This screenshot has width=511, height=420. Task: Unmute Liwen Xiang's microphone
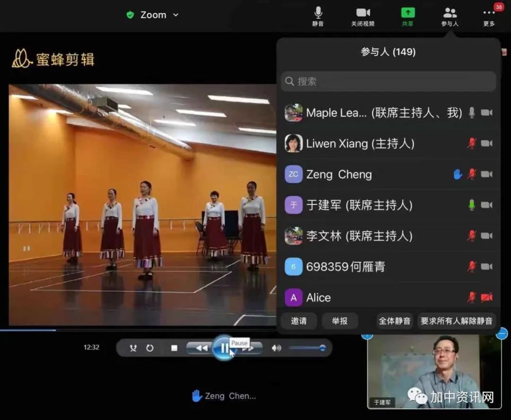(x=472, y=143)
